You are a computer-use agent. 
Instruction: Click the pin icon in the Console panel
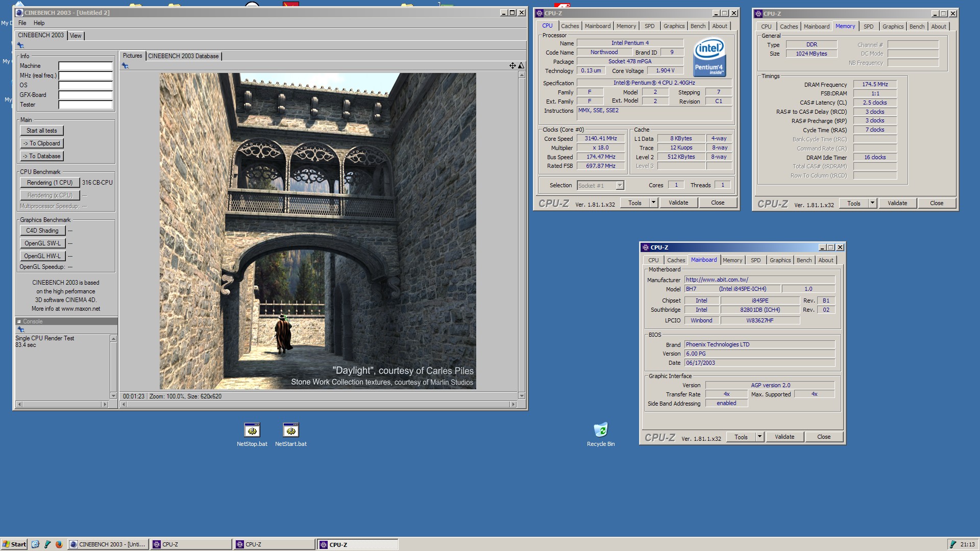click(x=21, y=330)
